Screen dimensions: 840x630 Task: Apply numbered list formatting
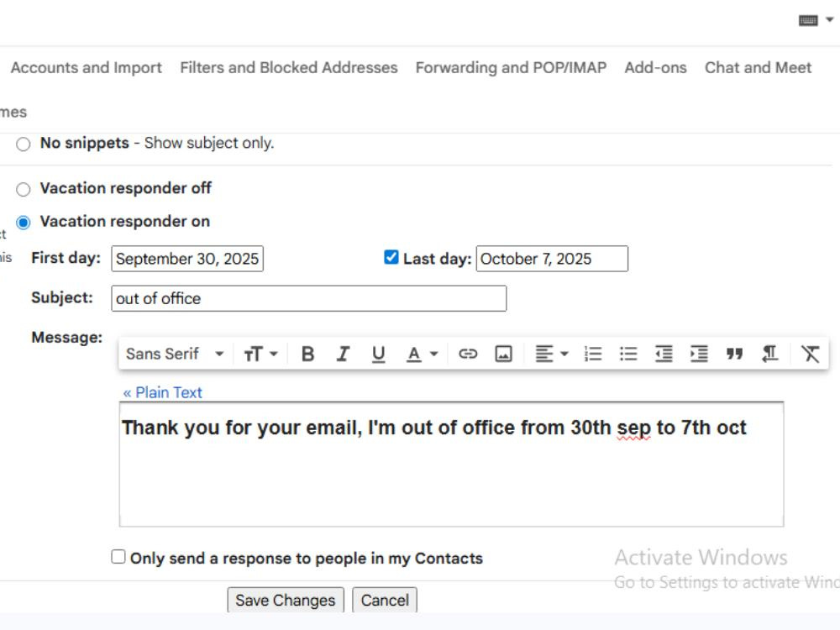(593, 354)
